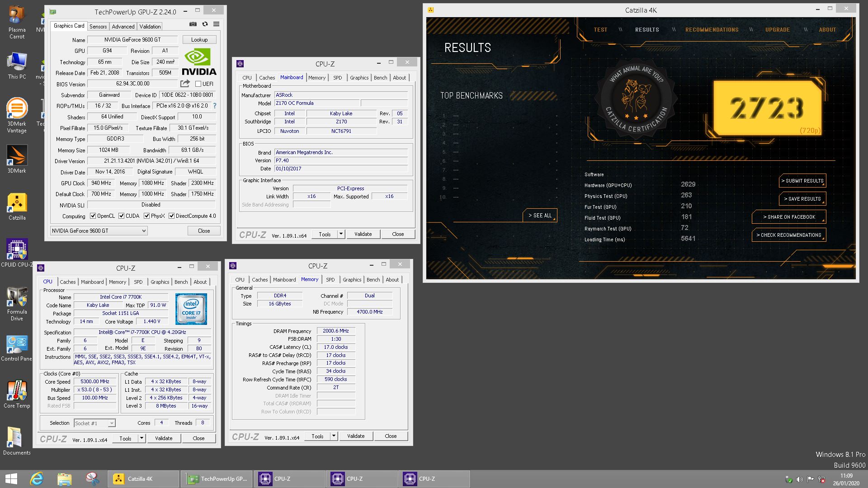
Task: Switch to Sensors tab in GPU-Z
Action: pos(98,27)
